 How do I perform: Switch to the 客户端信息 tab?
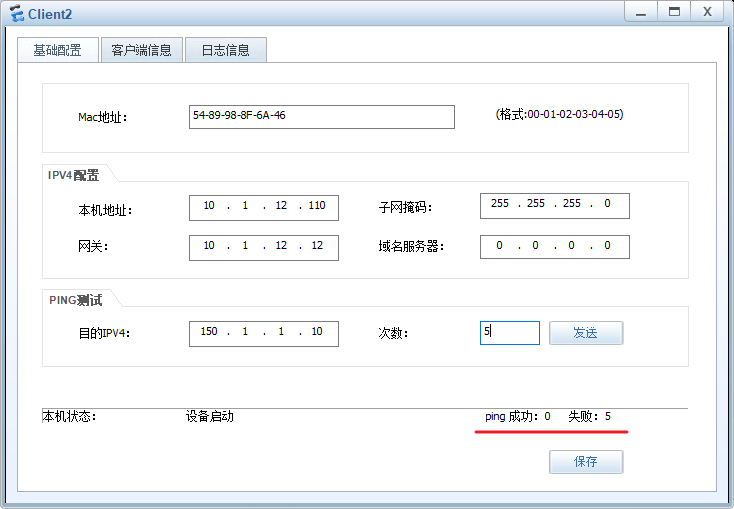(141, 50)
